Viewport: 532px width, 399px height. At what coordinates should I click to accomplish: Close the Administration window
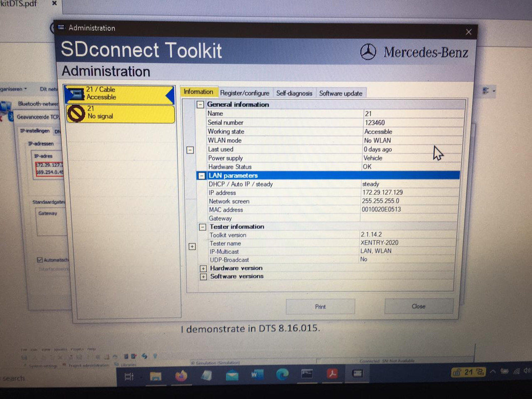469,32
